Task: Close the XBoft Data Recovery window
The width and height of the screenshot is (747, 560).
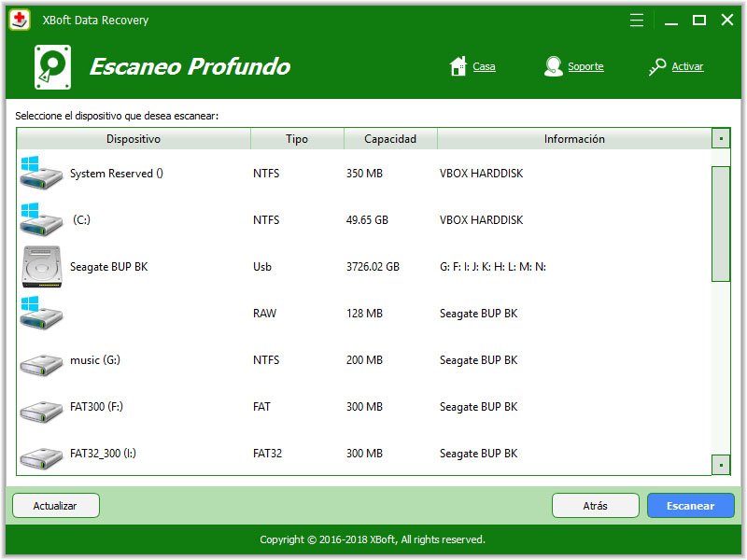Action: point(727,20)
